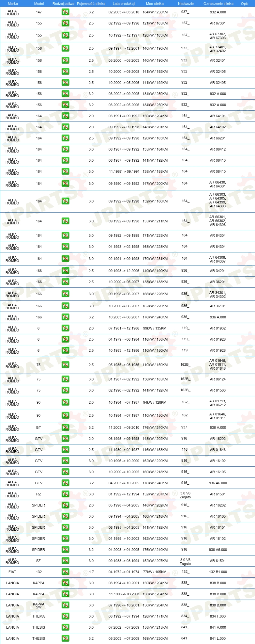Click the fuel icon in the Alfa Romeo SZ row

pyautogui.click(x=65, y=561)
